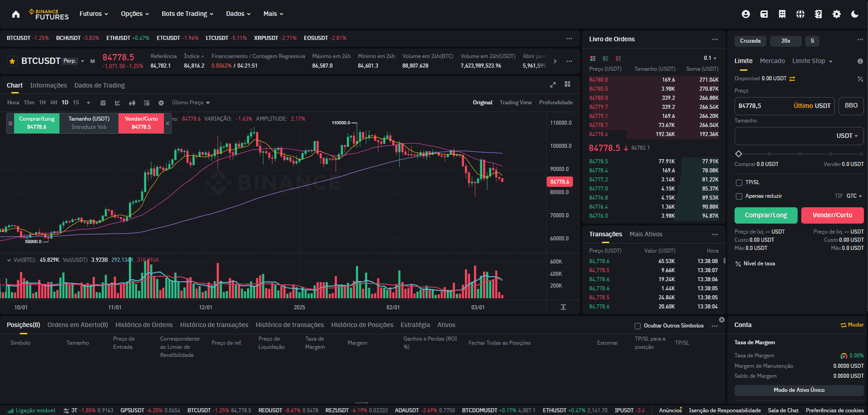
Task: Switch chart view to Profundidade
Action: (556, 103)
